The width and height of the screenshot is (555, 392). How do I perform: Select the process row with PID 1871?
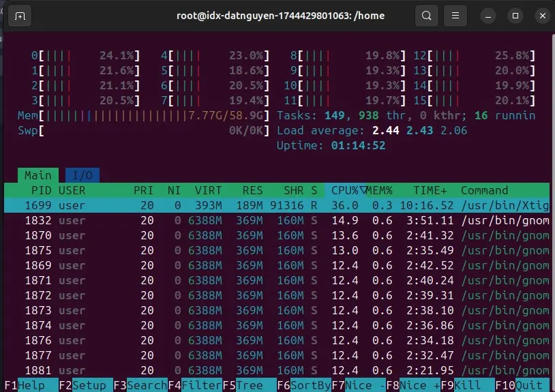pyautogui.click(x=277, y=280)
